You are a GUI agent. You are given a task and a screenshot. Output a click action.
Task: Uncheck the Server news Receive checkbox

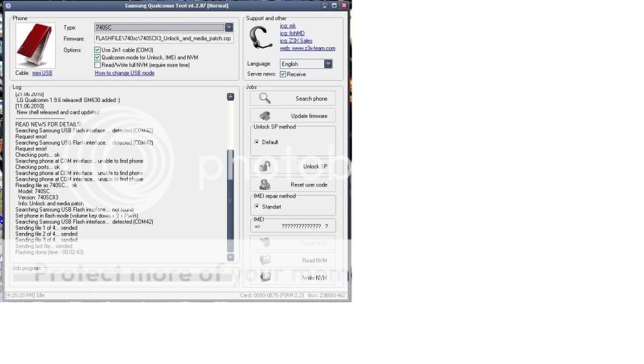click(x=283, y=74)
